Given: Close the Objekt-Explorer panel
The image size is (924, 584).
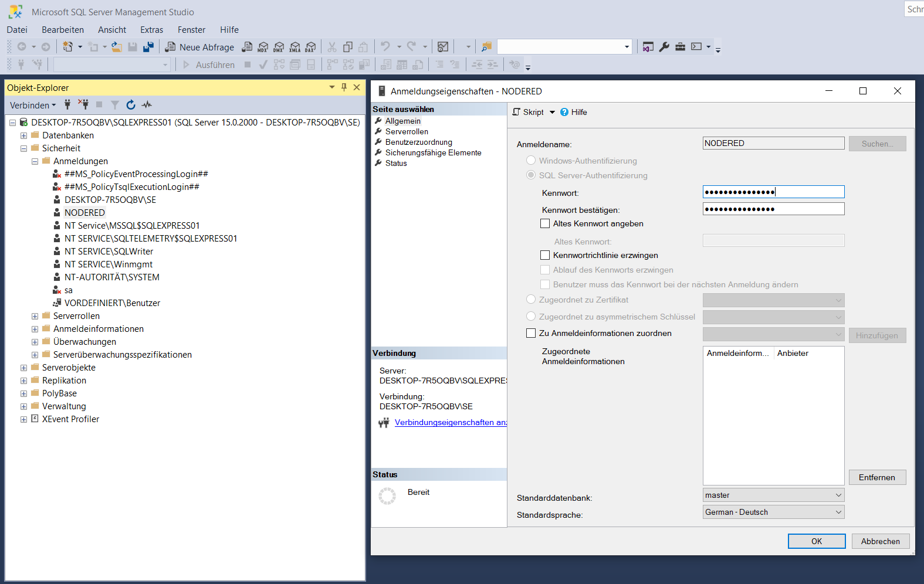Looking at the screenshot, I should tap(357, 87).
